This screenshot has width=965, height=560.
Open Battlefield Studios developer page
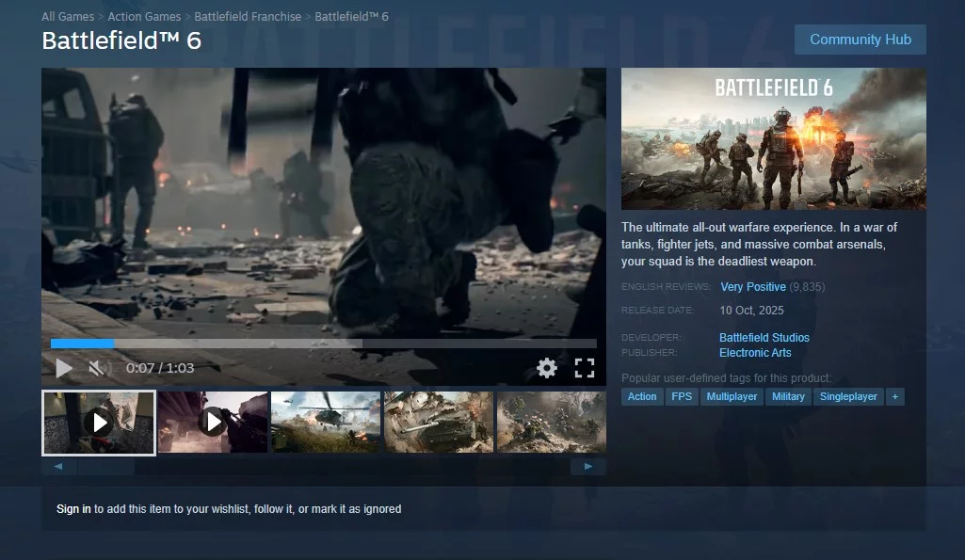pos(764,337)
